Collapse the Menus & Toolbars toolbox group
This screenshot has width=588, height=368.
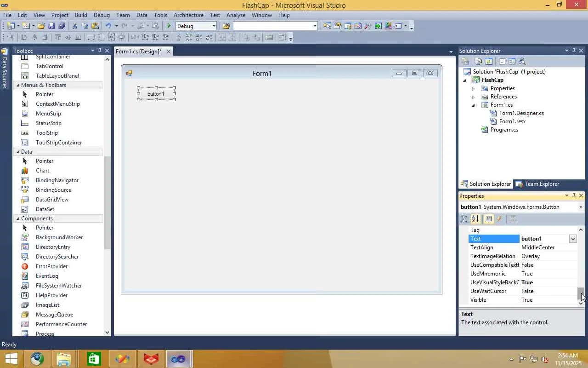click(18, 85)
